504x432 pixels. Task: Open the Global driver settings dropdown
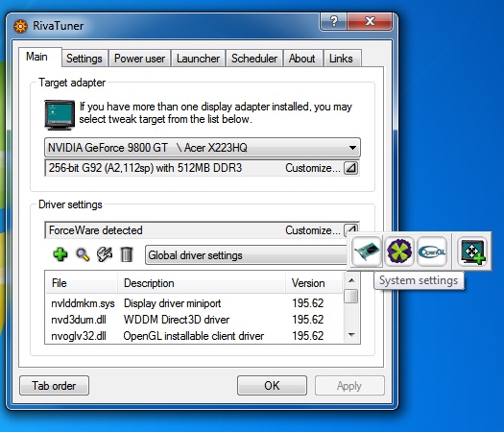pyautogui.click(x=246, y=255)
